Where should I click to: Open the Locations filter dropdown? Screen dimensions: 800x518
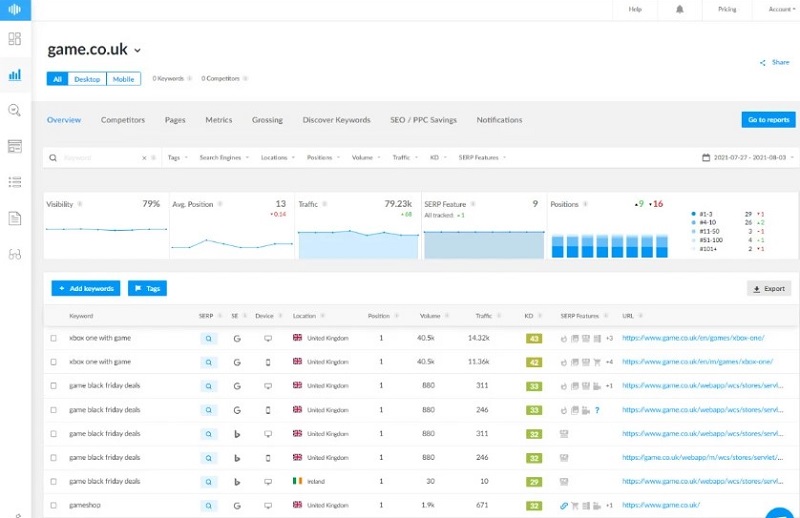click(x=278, y=158)
